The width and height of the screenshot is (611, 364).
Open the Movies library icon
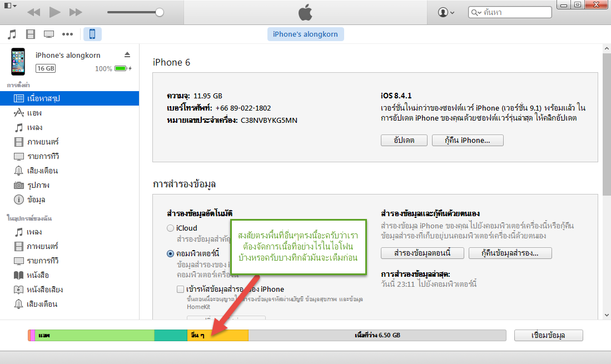(31, 34)
